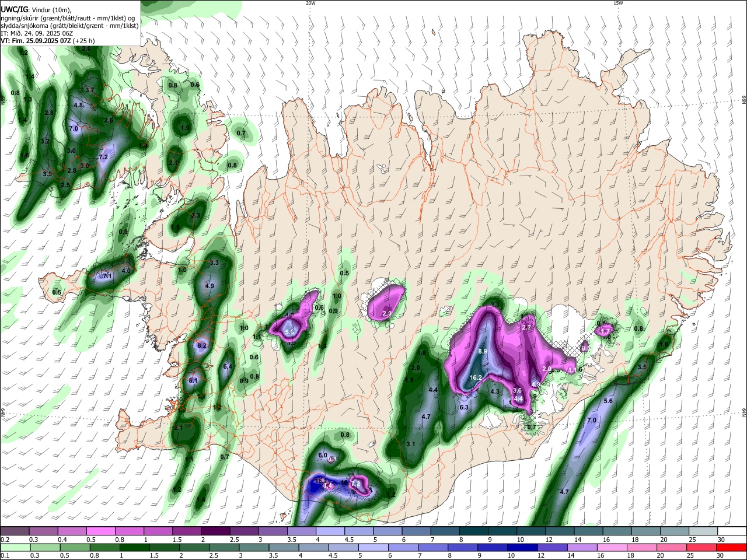Click the 6.3 precipitation value

[x=465, y=407]
